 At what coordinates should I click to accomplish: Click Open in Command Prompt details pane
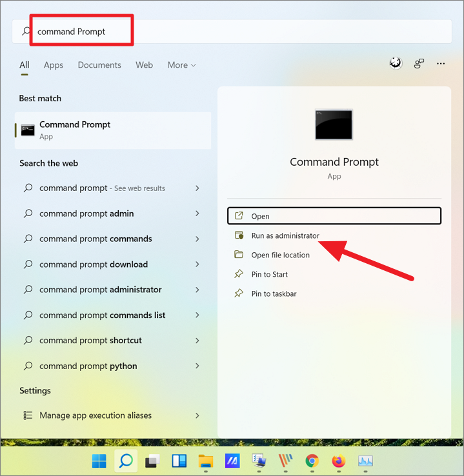coord(334,216)
